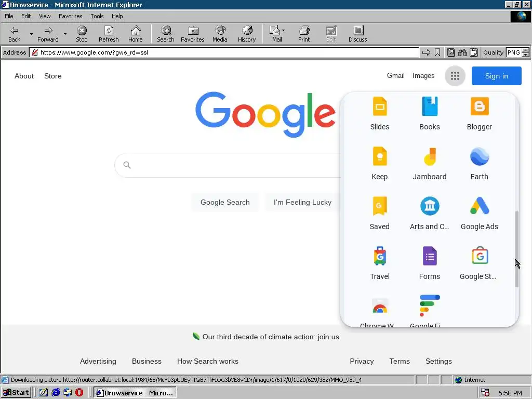Image resolution: width=532 pixels, height=399 pixels.
Task: Click the address bar URL field
Action: (x=224, y=52)
